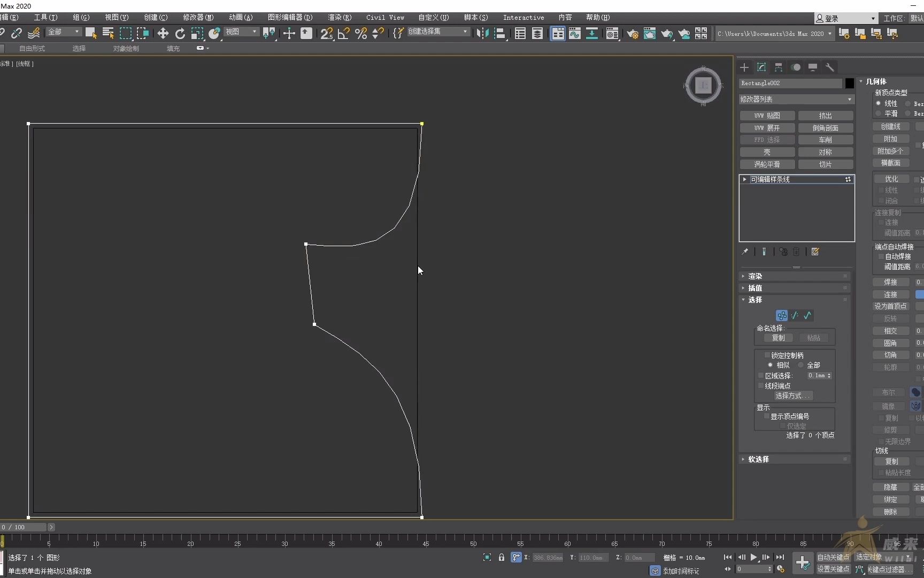Viewport: 924px width, 578px height.
Task: Expand the 软选择 rollout
Action: [x=795, y=459]
